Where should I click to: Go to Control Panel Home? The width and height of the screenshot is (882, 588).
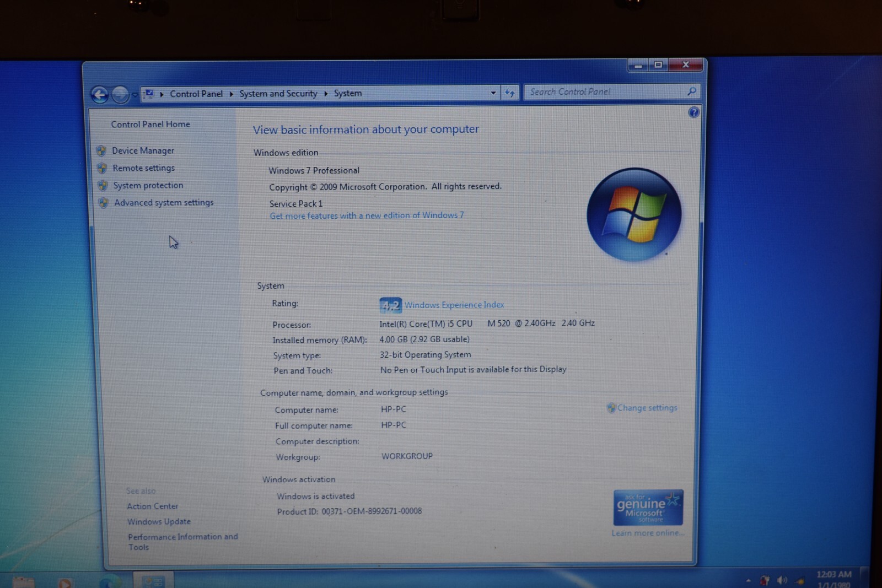[x=150, y=125]
